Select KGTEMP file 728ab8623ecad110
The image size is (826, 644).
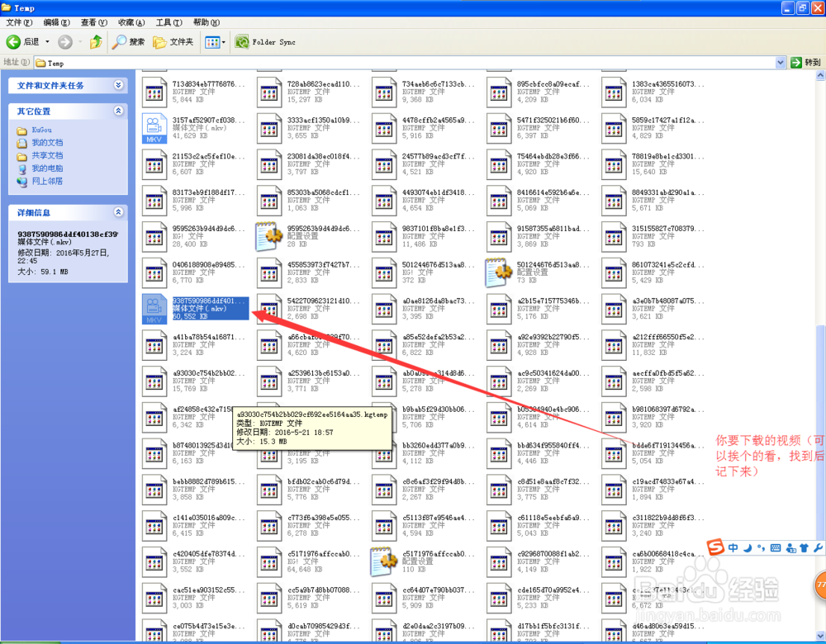307,92
